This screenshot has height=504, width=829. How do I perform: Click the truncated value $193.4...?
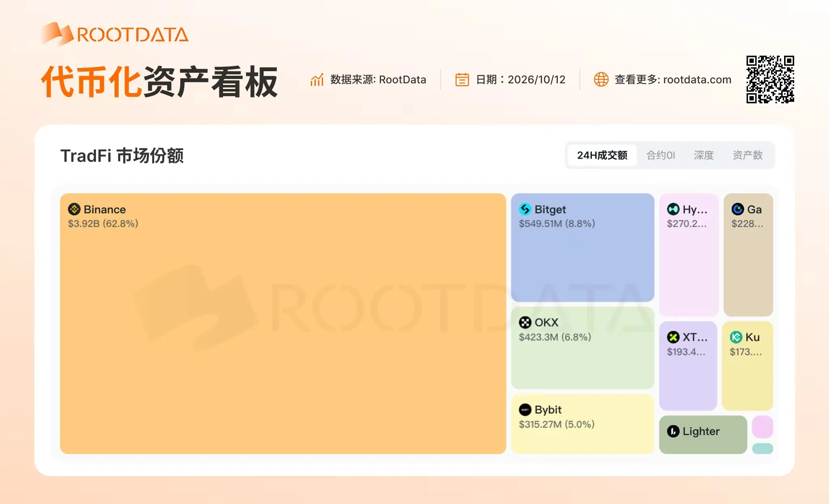(686, 352)
